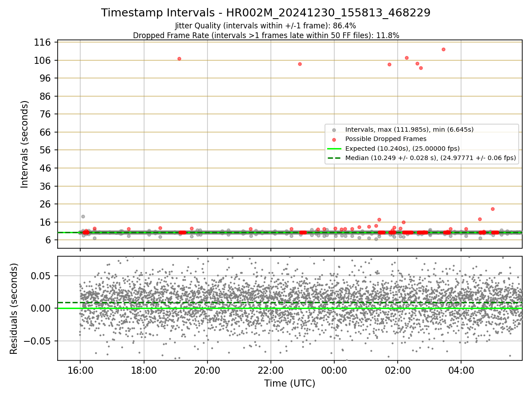Select legend text 'Intervals, max (111.985s), min (6.645s)'
Viewport: 532px width, 399px height.
coord(409,129)
